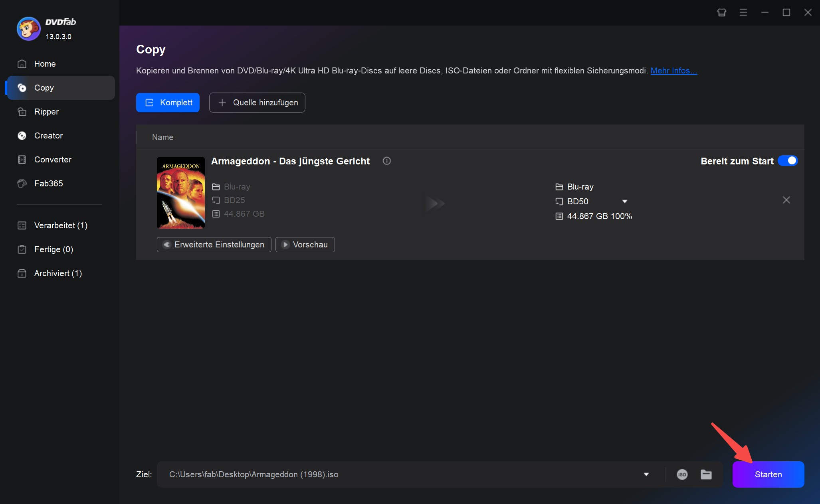Click the Name column header
Screen dimensions: 820x504
coord(162,137)
